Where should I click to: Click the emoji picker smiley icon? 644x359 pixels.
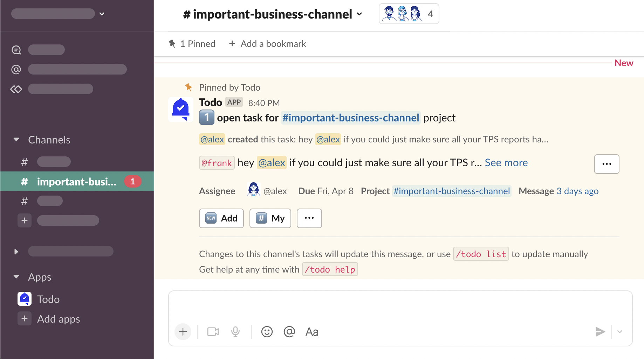267,332
